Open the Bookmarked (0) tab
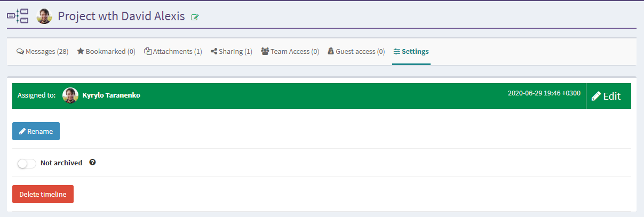The image size is (644, 217). (x=106, y=52)
